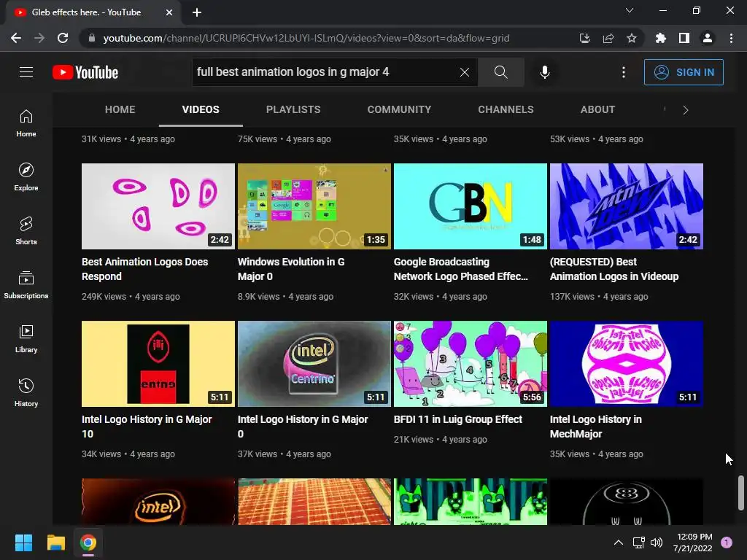
Task: Click title Intel Logo History in G Major 10
Action: (147, 427)
